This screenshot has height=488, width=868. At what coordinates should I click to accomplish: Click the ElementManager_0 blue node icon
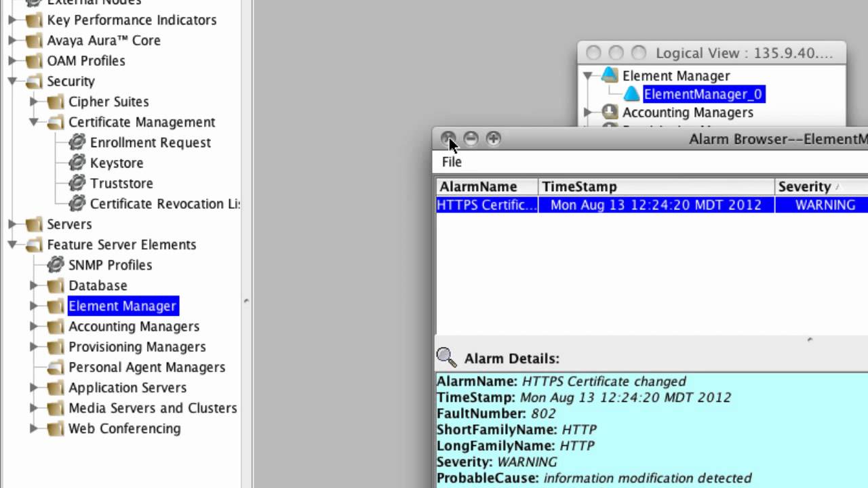(x=631, y=94)
